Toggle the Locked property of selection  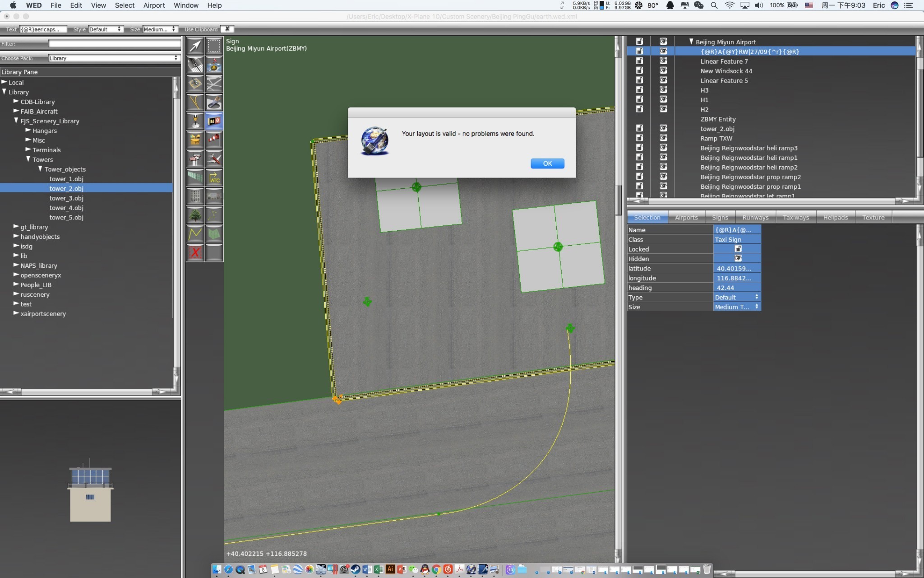tap(738, 249)
